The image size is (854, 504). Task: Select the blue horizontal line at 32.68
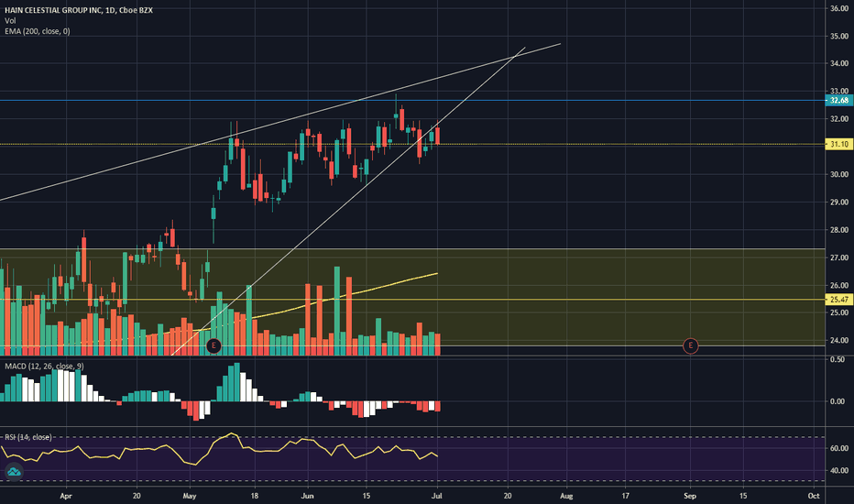click(413, 100)
